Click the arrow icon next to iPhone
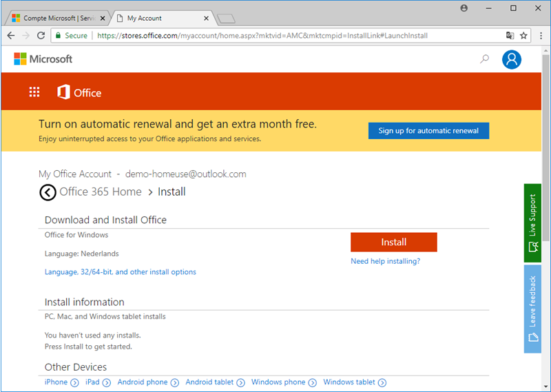 [74, 382]
